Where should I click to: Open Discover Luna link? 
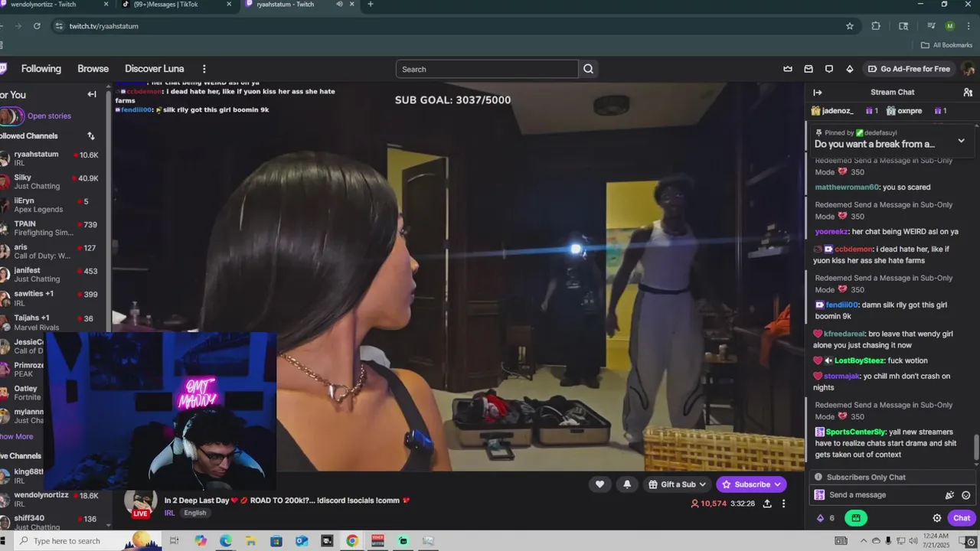tap(155, 69)
